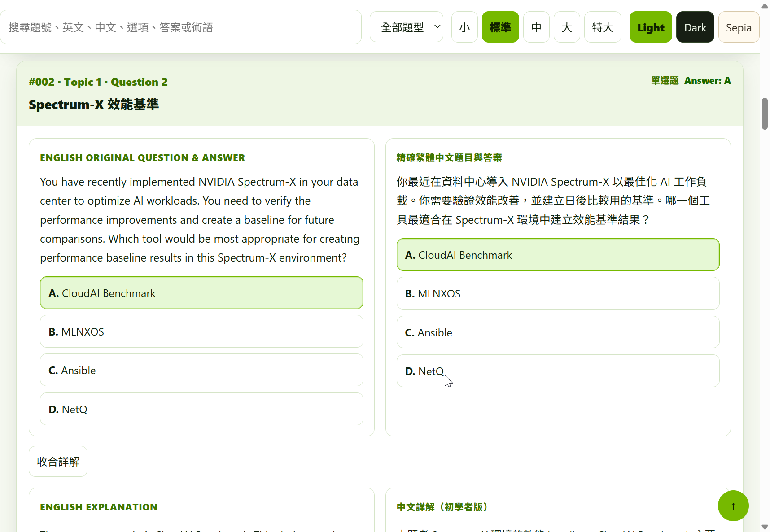The height and width of the screenshot is (532, 770).
Task: Click the page vertical scrollbar thumb
Action: point(765,113)
